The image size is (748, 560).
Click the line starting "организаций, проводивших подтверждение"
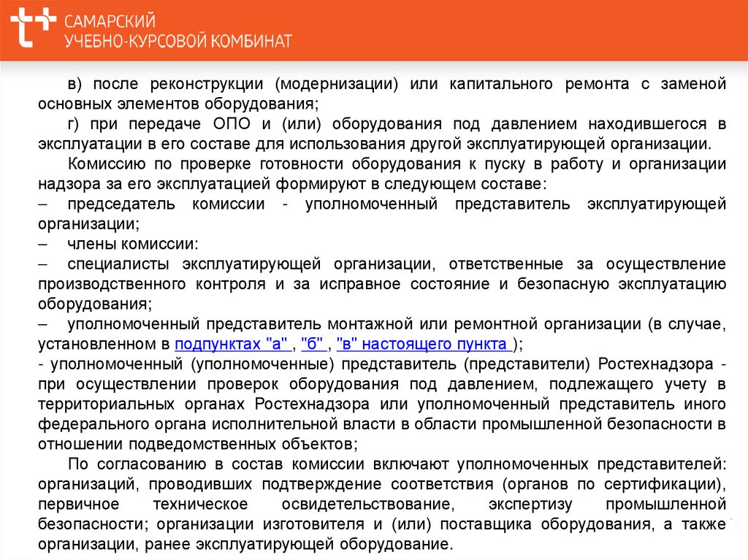click(382, 484)
